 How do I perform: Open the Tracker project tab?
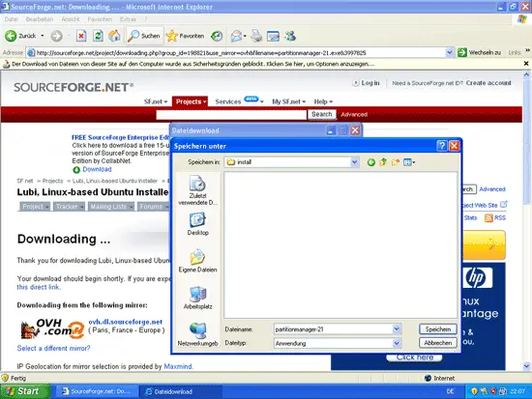click(x=69, y=207)
